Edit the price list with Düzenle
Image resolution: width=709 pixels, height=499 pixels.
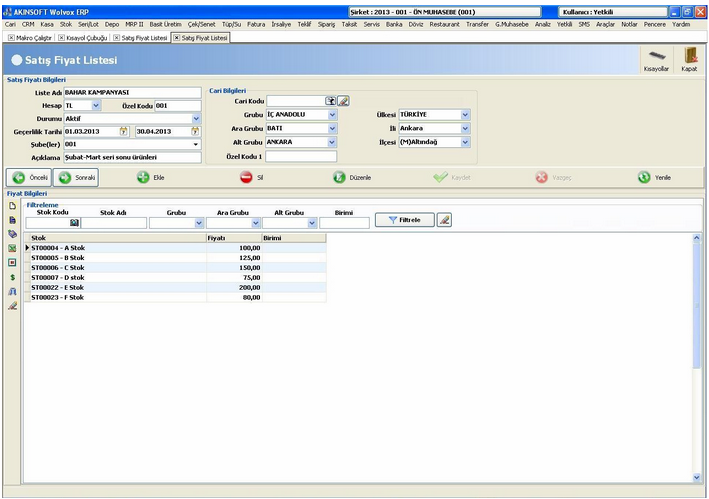(x=352, y=178)
